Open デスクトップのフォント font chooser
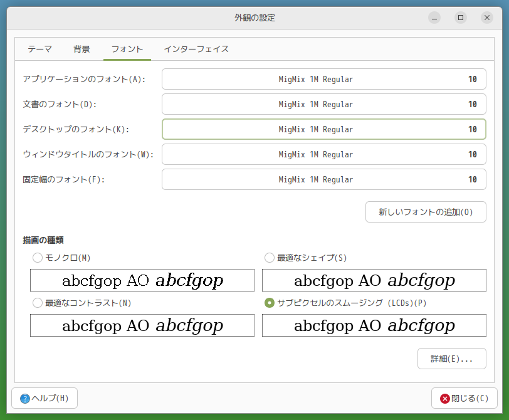The width and height of the screenshot is (509, 420). (323, 130)
